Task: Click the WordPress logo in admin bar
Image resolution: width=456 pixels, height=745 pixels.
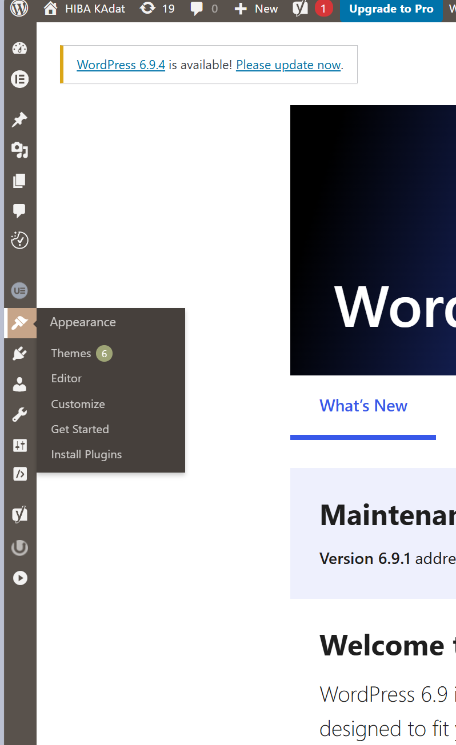Action: click(x=19, y=9)
